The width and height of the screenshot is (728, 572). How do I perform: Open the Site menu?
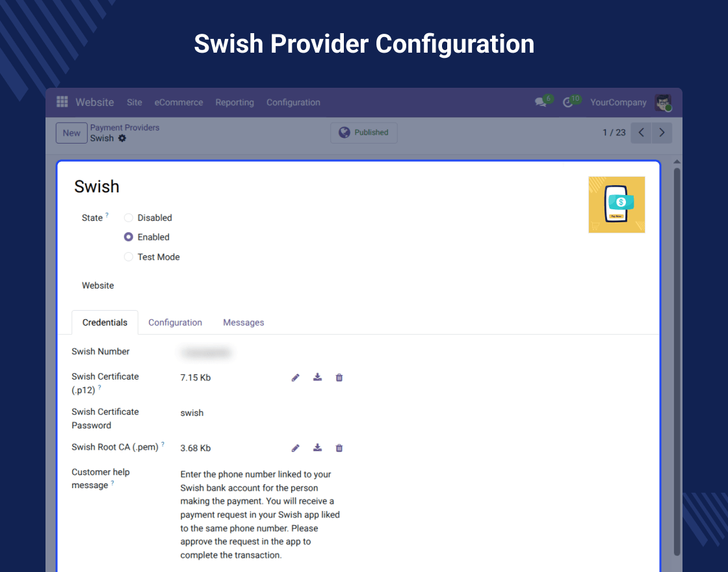click(x=135, y=102)
